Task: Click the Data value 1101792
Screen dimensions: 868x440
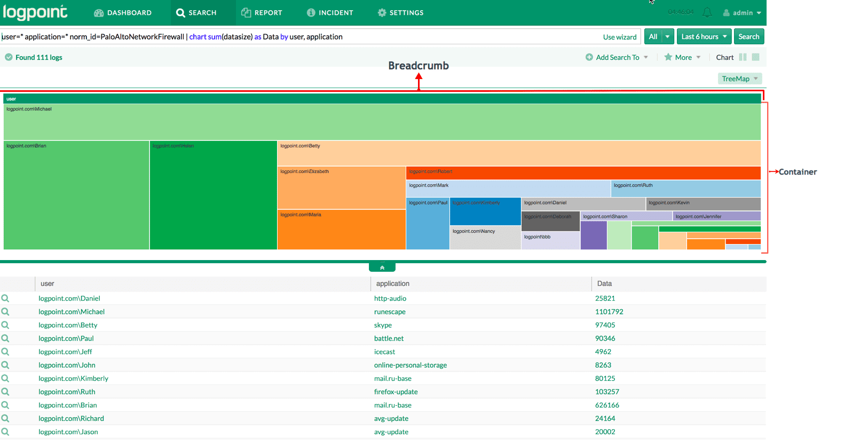Action: click(609, 312)
